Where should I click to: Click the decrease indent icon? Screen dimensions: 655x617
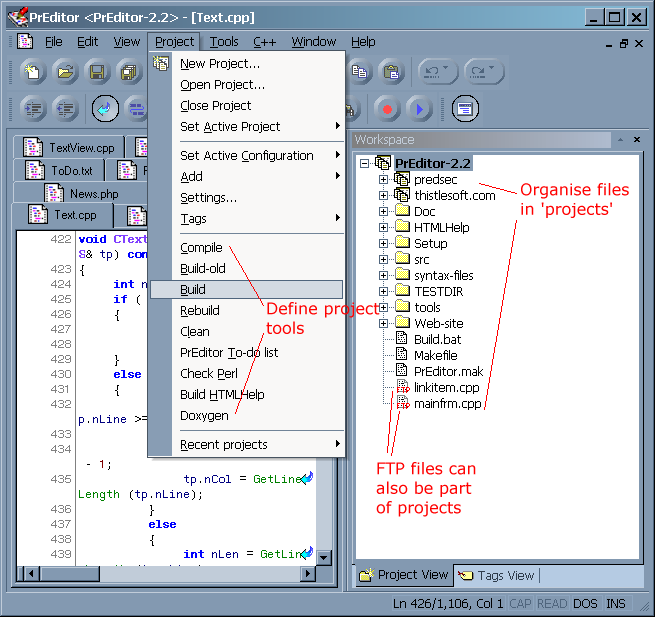[x=65, y=109]
